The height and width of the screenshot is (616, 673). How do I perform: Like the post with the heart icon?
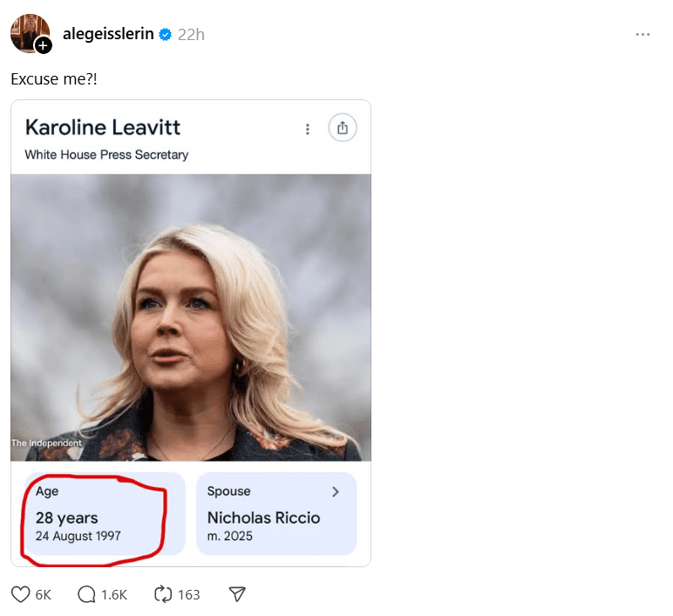21,594
